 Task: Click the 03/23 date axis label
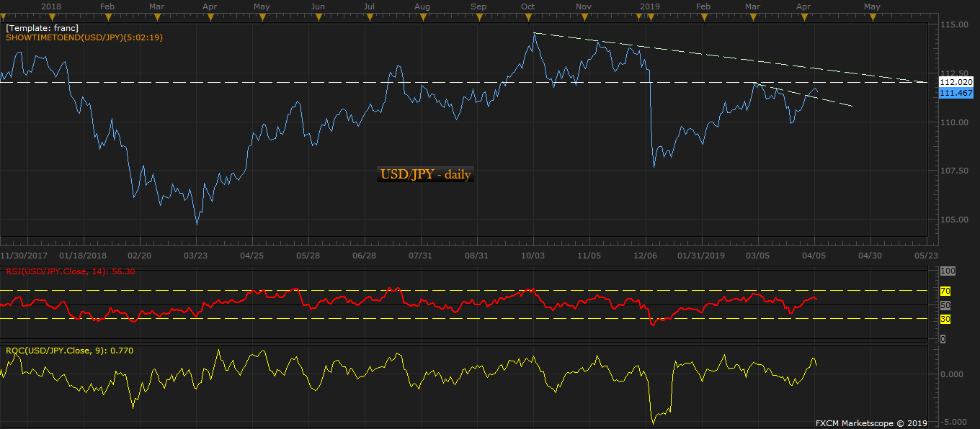(195, 255)
